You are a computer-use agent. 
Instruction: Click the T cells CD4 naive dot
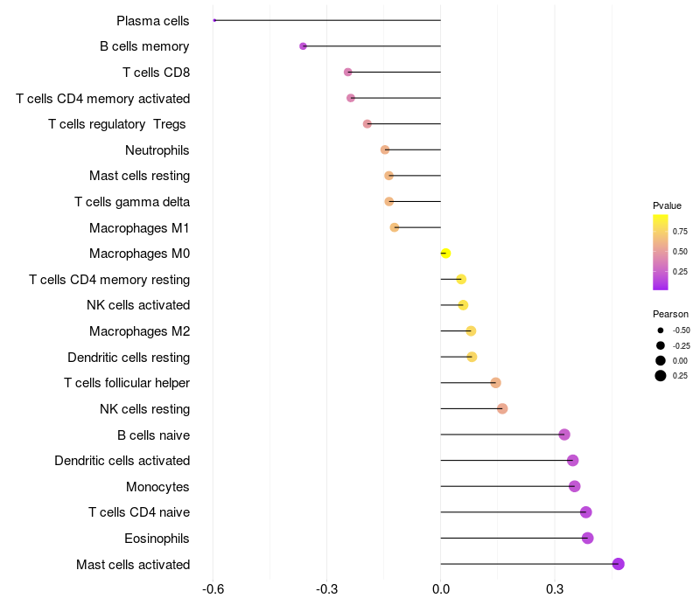586,512
